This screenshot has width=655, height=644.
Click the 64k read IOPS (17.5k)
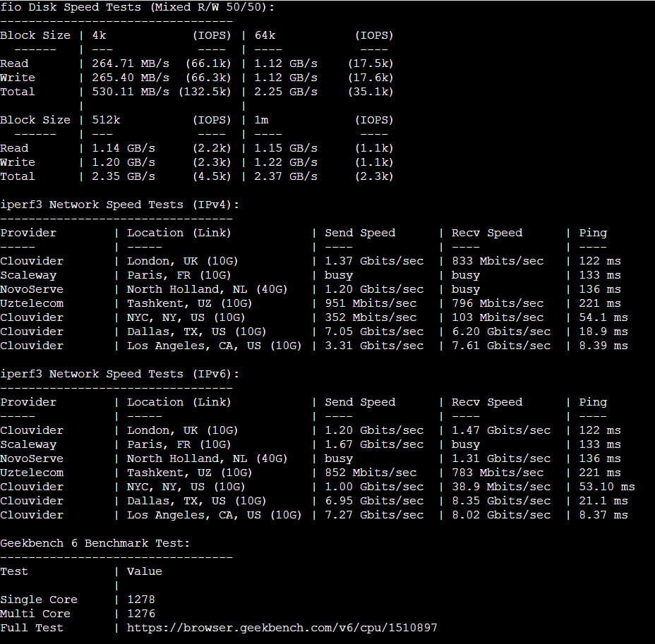pyautogui.click(x=371, y=63)
